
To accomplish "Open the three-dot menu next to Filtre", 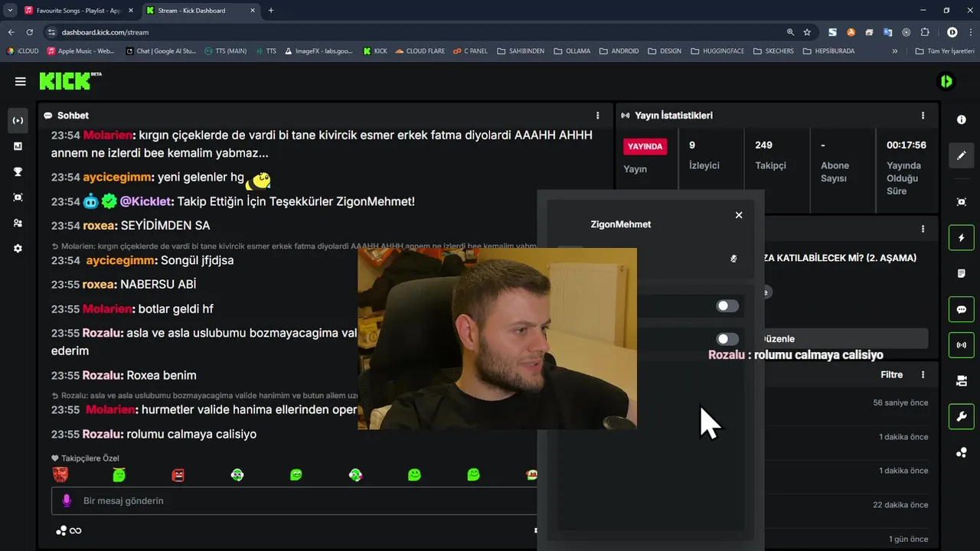I will pyautogui.click(x=923, y=375).
